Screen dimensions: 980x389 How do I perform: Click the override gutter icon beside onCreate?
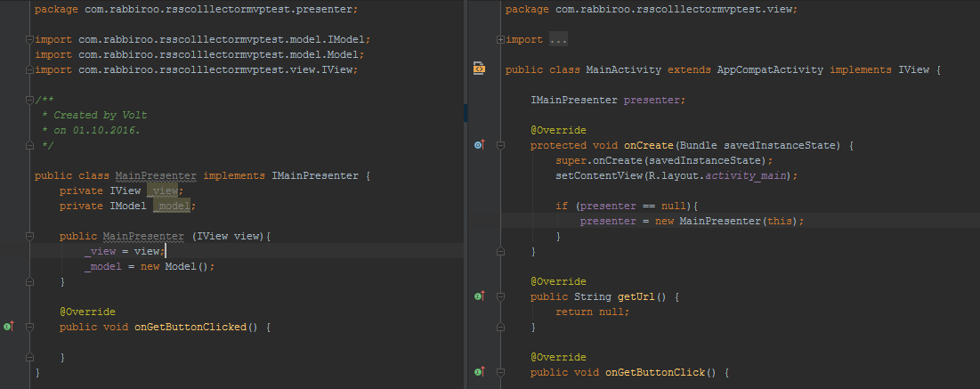[x=480, y=145]
